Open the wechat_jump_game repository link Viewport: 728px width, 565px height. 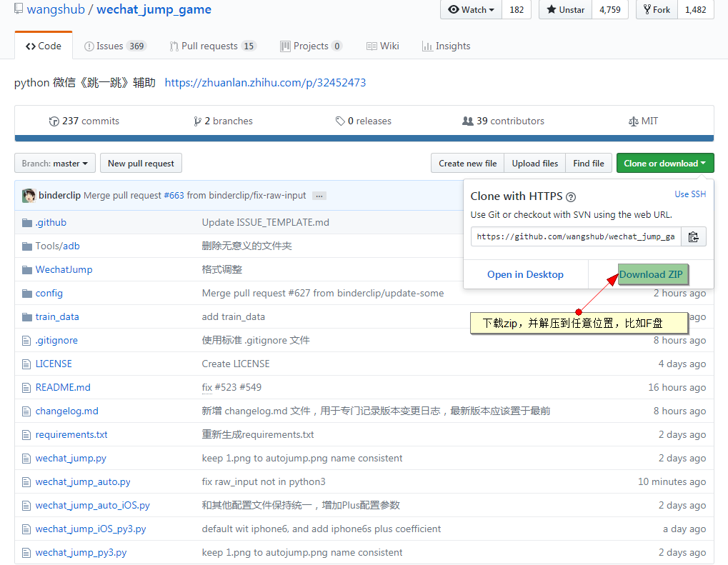tap(154, 10)
